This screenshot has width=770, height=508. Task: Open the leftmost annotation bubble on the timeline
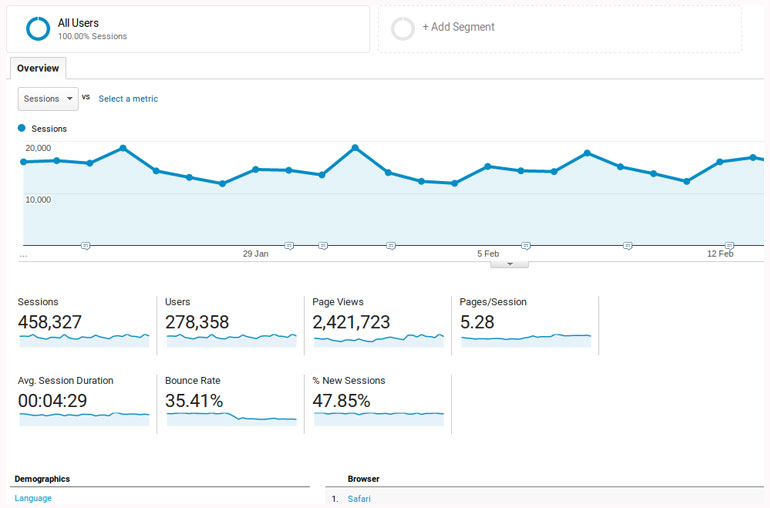click(x=86, y=245)
